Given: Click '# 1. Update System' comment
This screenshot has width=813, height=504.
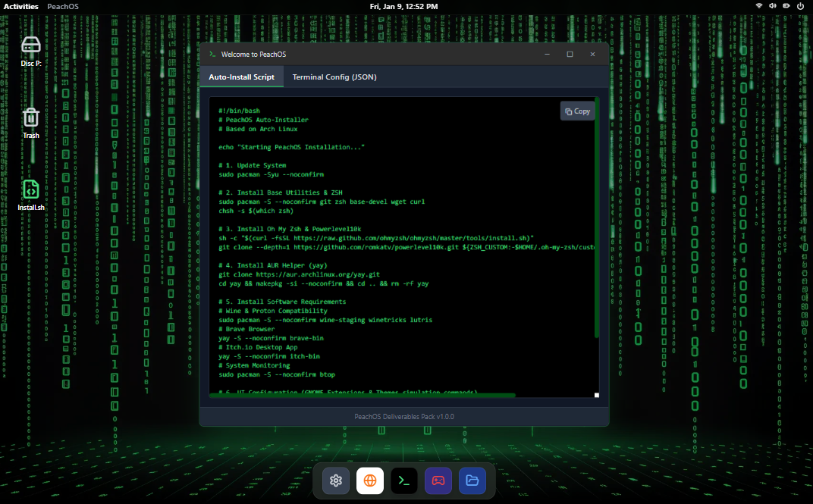Looking at the screenshot, I should coord(252,165).
